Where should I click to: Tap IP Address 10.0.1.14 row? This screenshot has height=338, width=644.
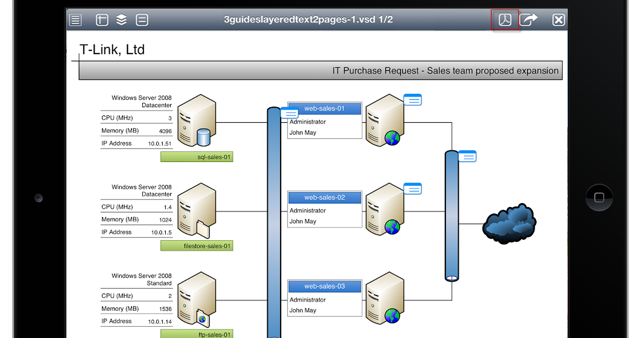(x=136, y=321)
